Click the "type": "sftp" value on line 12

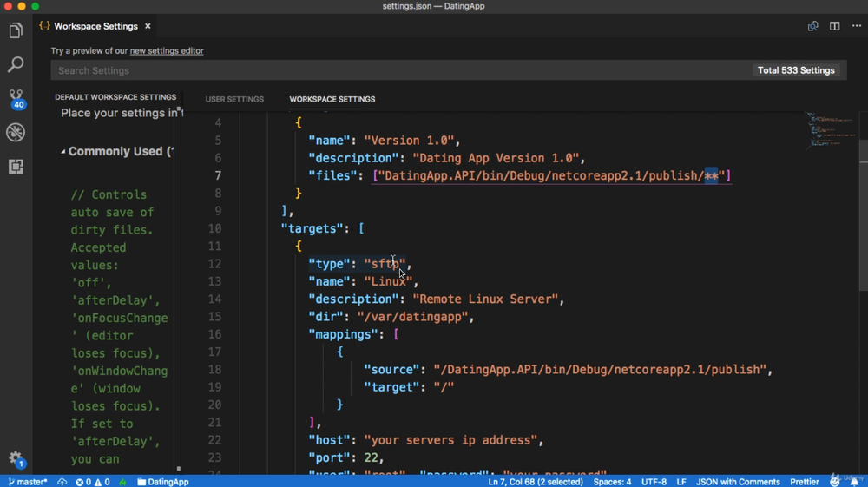coord(385,264)
